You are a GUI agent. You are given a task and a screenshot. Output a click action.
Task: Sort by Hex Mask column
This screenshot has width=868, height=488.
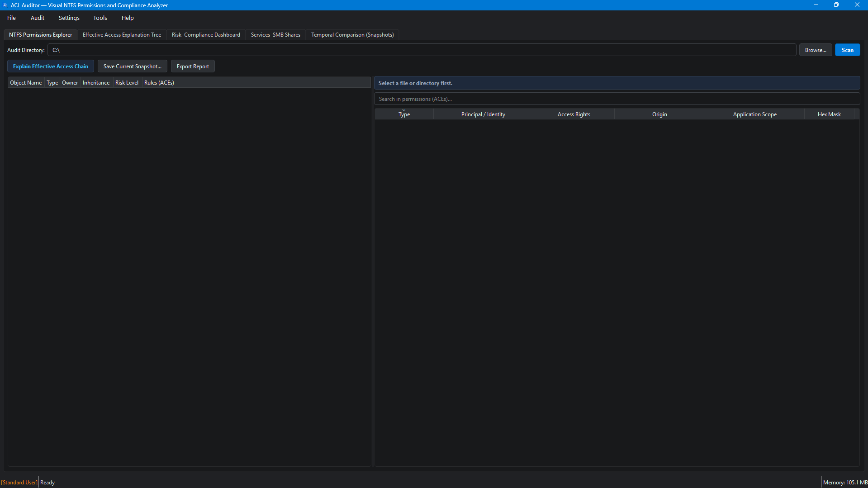tap(829, 114)
